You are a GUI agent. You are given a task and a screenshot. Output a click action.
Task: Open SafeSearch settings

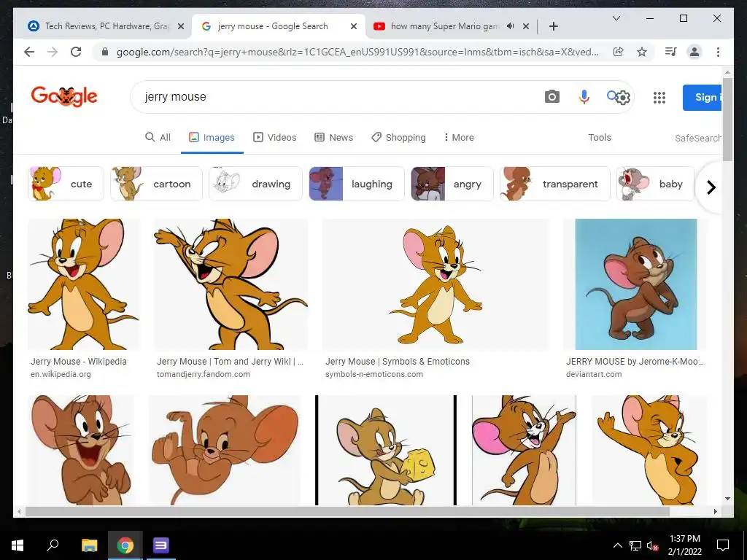click(698, 138)
